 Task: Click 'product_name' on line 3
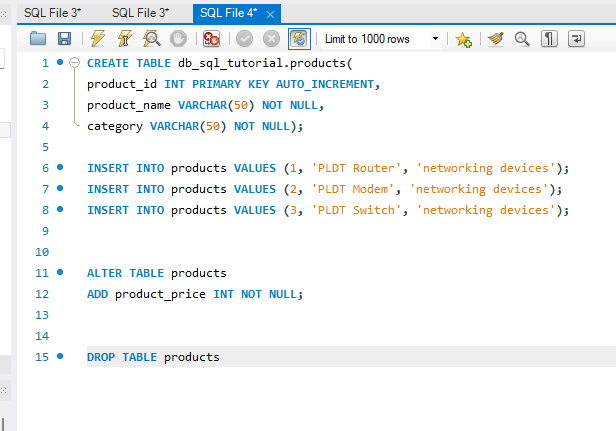click(129, 105)
